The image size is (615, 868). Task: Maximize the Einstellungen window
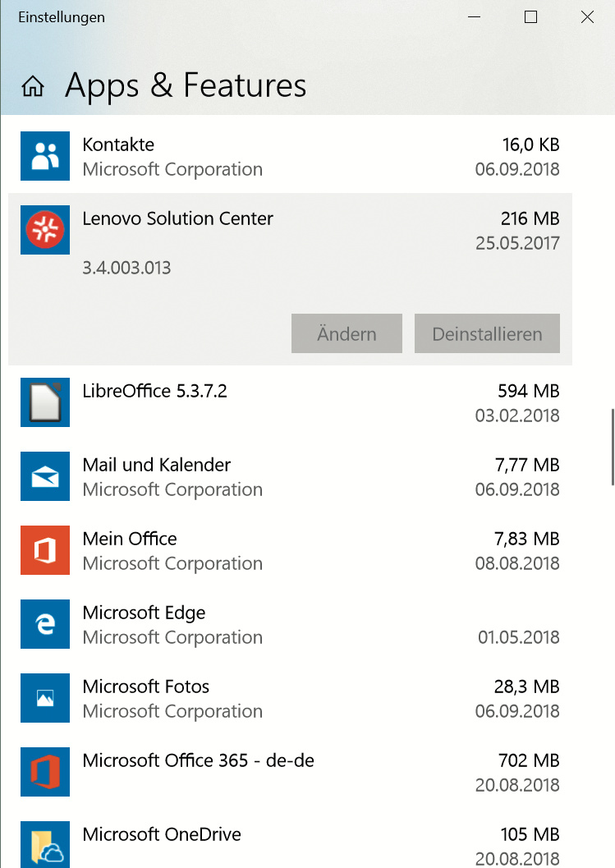coord(530,17)
